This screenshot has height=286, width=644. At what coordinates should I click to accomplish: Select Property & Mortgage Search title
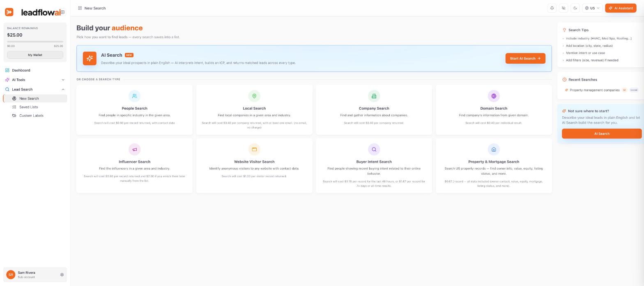[x=494, y=162]
